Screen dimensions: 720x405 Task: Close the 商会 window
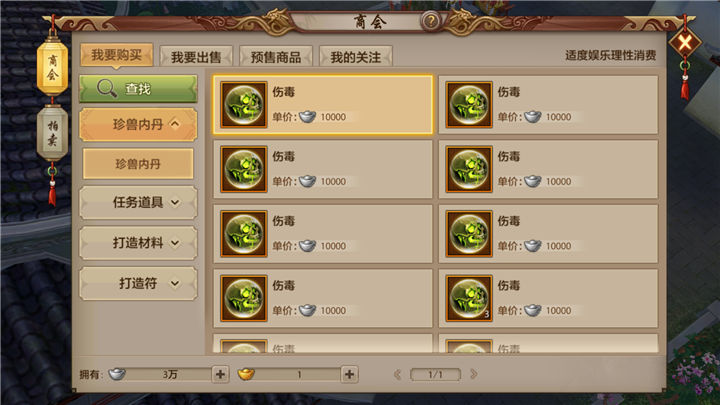click(685, 43)
